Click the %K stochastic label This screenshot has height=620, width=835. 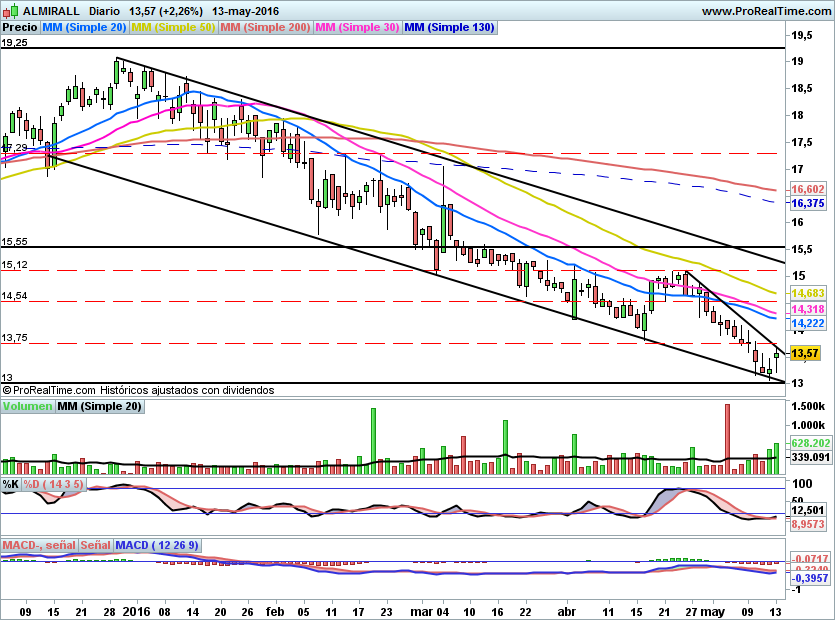click(x=10, y=484)
